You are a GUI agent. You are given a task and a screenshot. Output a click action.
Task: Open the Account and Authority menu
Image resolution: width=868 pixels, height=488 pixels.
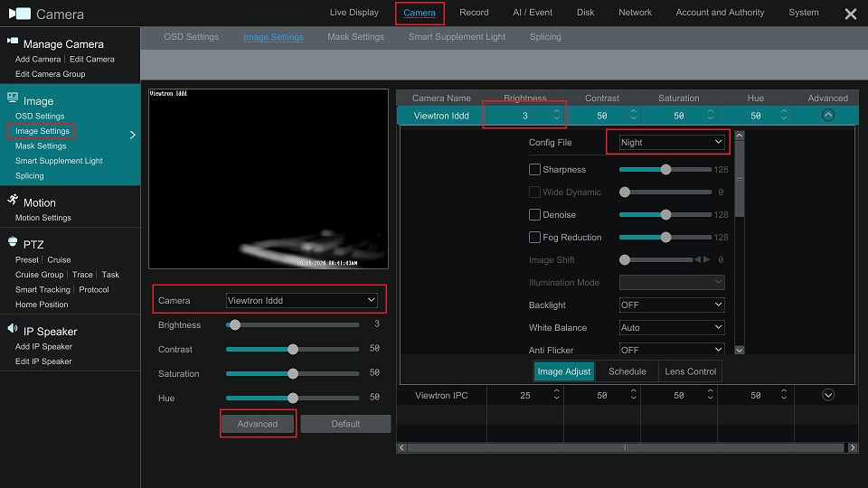click(x=720, y=12)
